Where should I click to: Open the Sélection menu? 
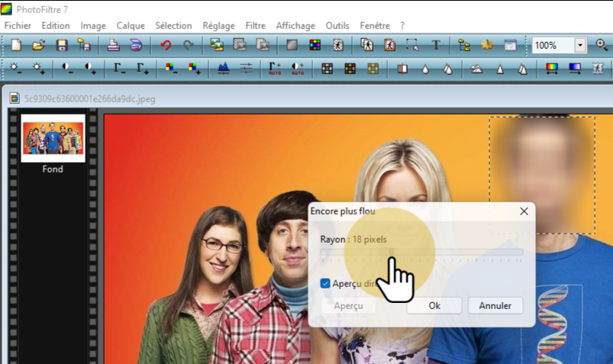173,26
